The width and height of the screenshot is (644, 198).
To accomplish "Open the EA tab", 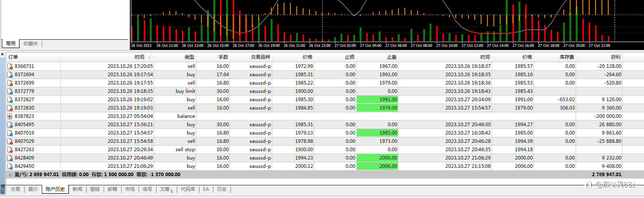I will click(206, 189).
